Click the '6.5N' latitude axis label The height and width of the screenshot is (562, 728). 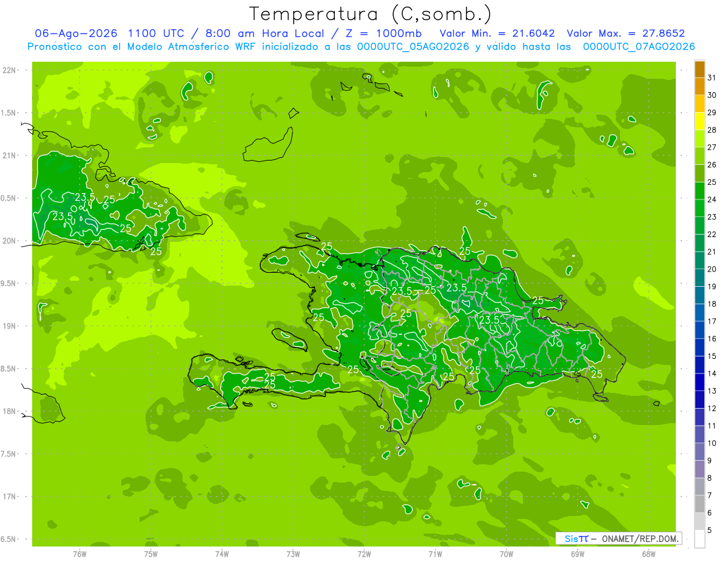[x=8, y=539]
